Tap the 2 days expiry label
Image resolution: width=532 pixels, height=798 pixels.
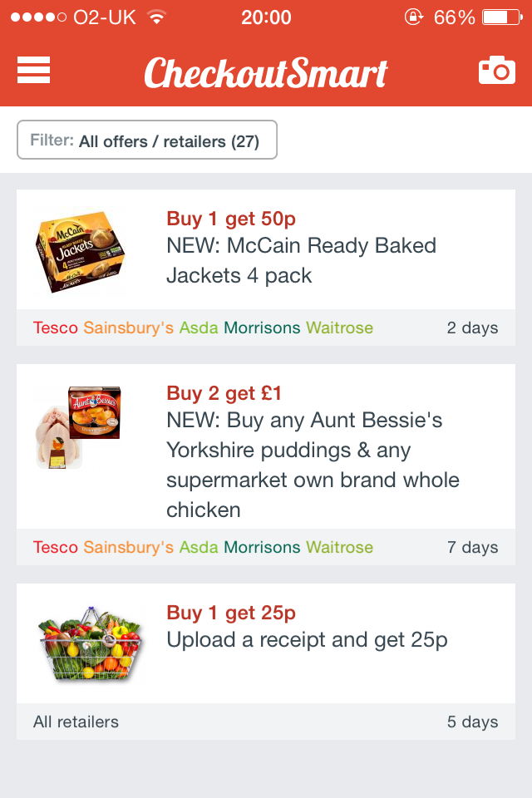pyautogui.click(x=472, y=328)
